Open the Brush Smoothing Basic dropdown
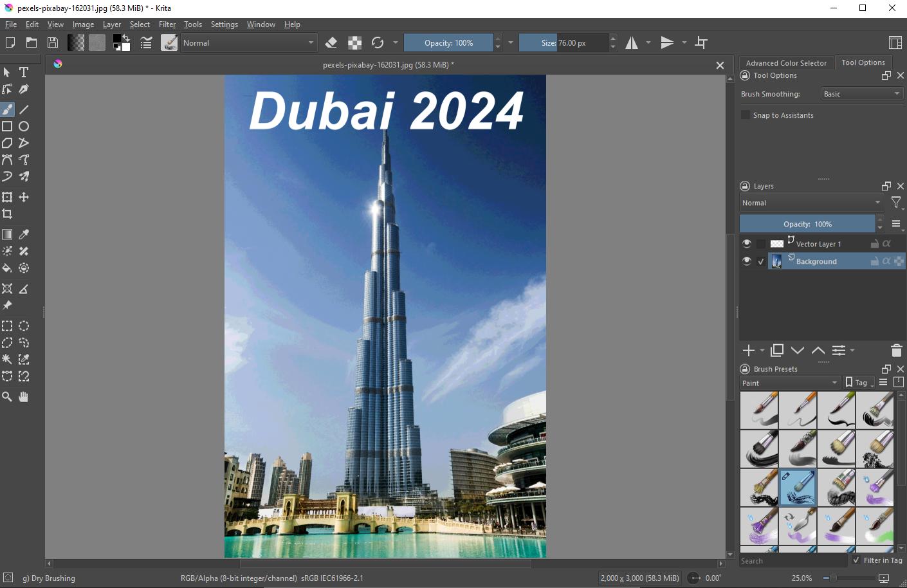The height and width of the screenshot is (588, 907). pyautogui.click(x=861, y=93)
